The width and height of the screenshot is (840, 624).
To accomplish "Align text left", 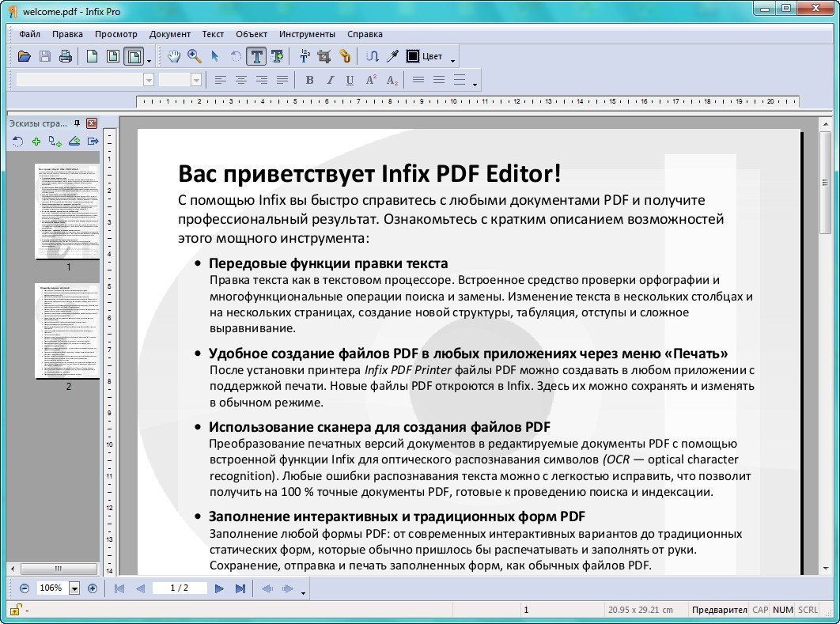I will coord(220,80).
